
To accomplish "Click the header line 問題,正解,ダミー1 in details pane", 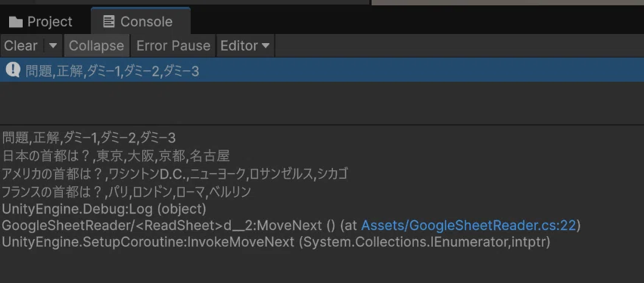I will click(89, 138).
